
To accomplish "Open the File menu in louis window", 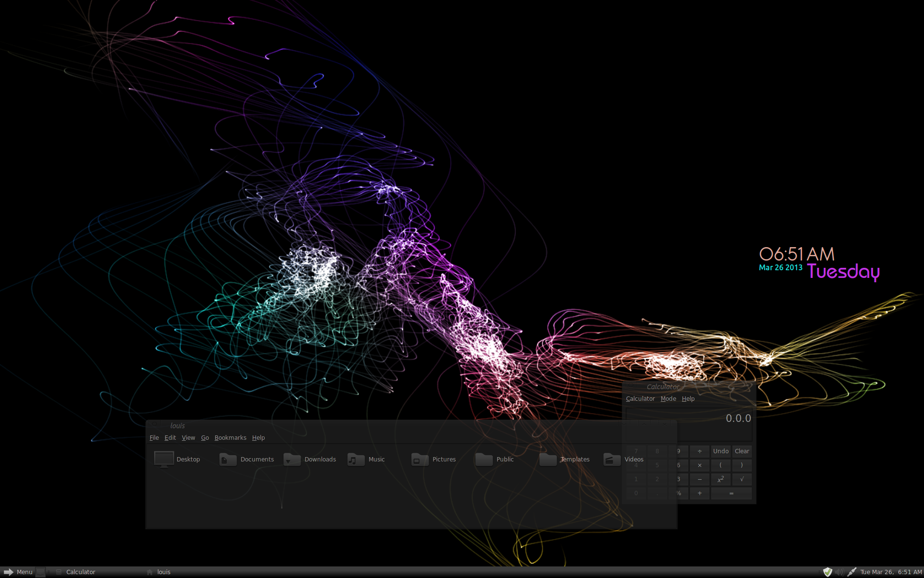I will tap(154, 438).
